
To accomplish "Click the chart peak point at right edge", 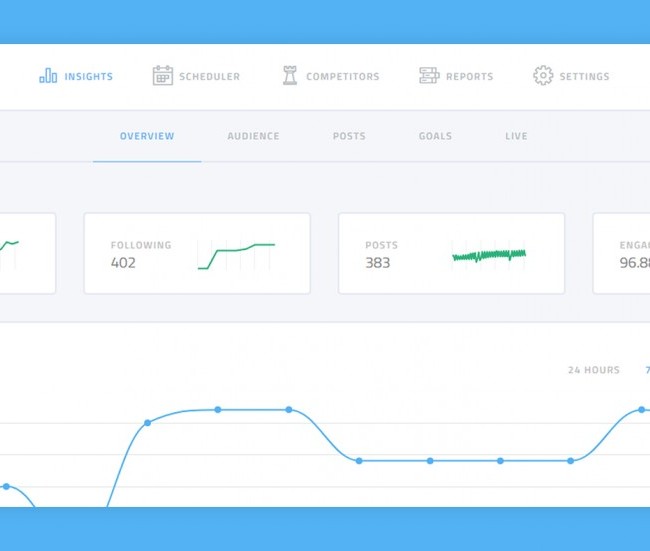I will click(x=642, y=410).
